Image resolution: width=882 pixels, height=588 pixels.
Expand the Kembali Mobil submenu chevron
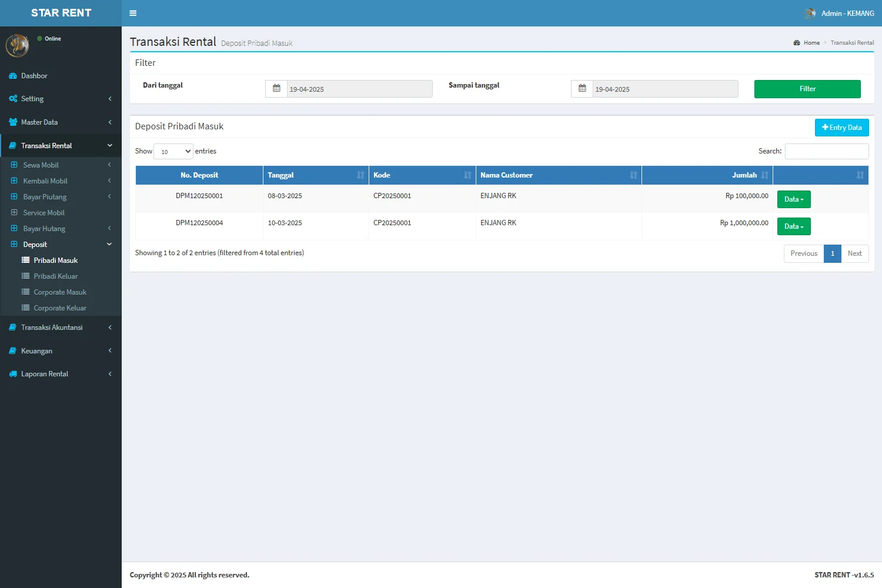(x=109, y=181)
